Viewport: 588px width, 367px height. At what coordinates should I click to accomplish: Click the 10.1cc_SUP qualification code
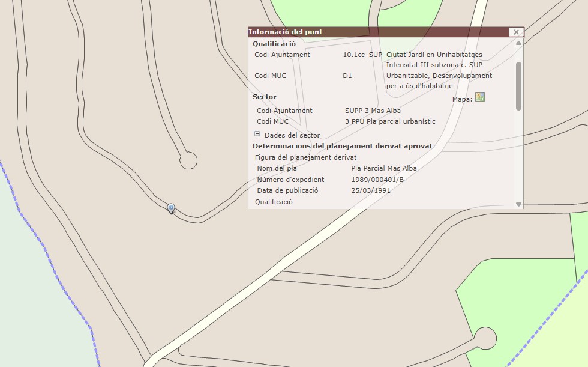362,55
